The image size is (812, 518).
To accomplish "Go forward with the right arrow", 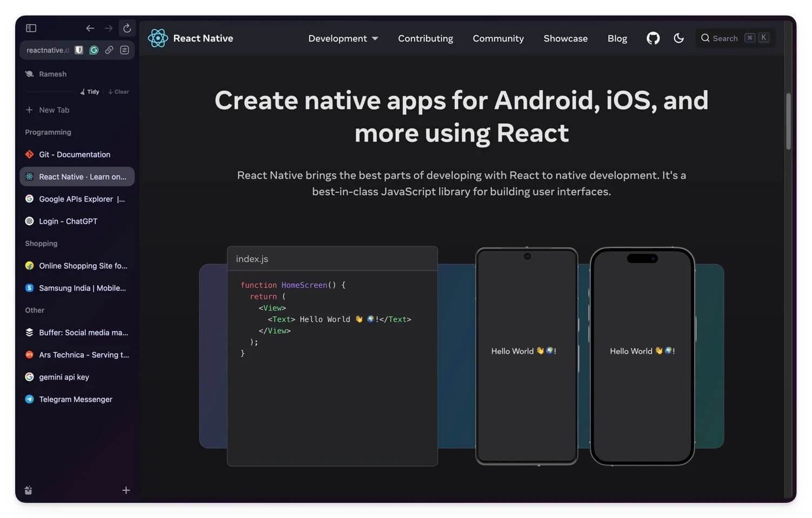I will click(109, 28).
